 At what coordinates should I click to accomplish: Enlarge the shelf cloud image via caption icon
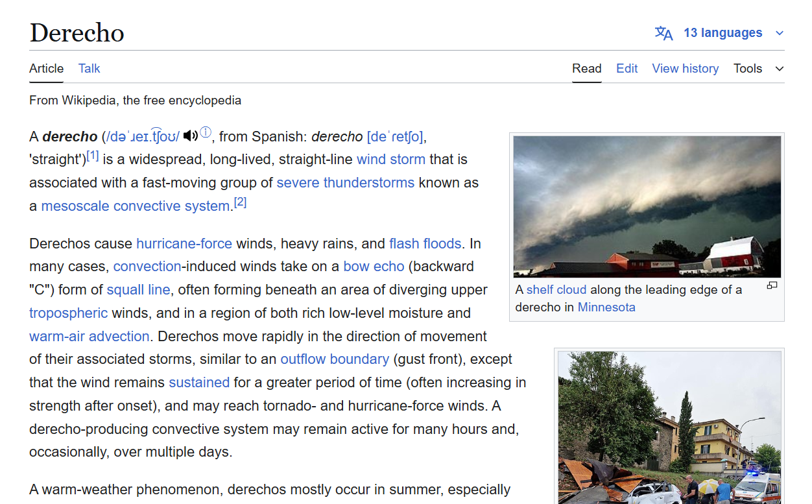(x=772, y=285)
